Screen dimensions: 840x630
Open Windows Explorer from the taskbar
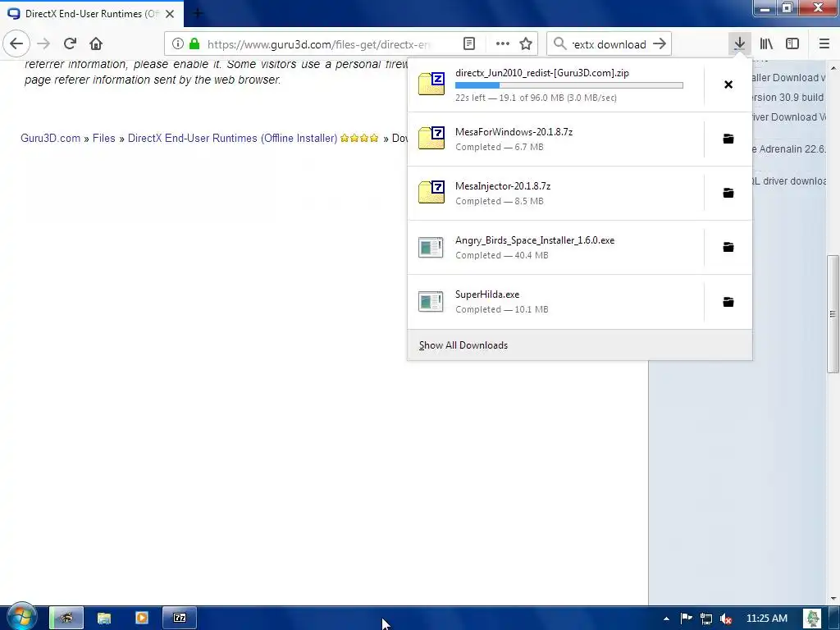tap(104, 619)
